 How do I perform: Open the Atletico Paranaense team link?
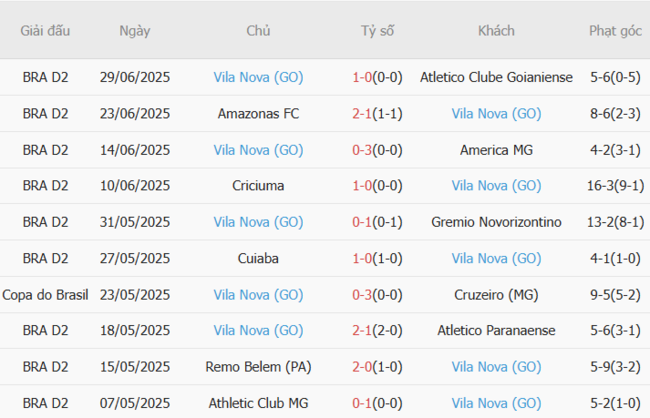coord(496,331)
